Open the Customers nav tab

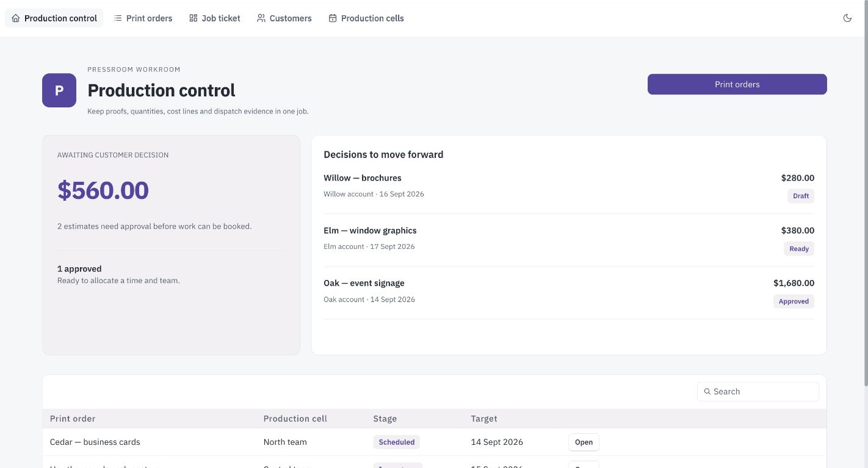tap(284, 18)
